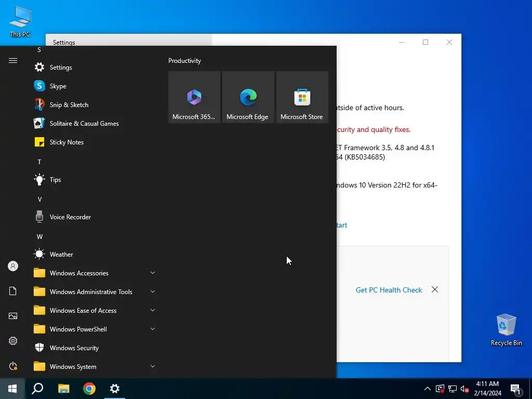
Task: Click the security and quality fixes text
Action: [374, 129]
